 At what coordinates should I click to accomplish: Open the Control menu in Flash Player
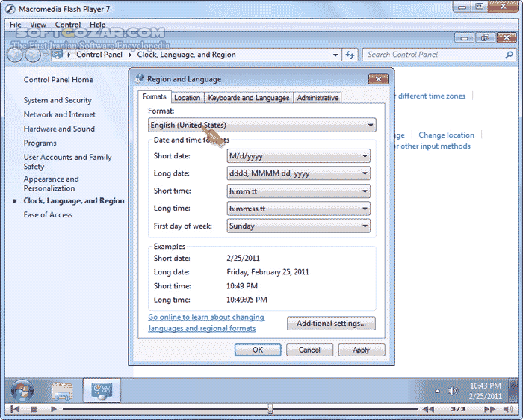[67, 25]
